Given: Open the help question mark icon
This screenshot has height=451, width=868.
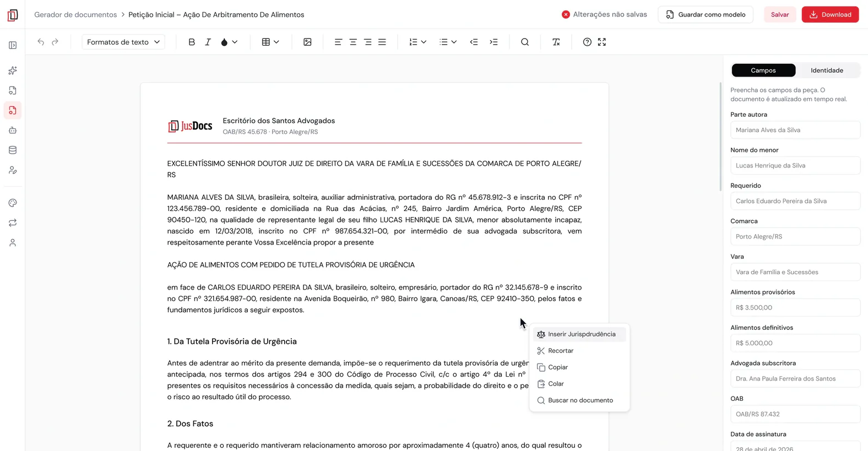Looking at the screenshot, I should (587, 42).
